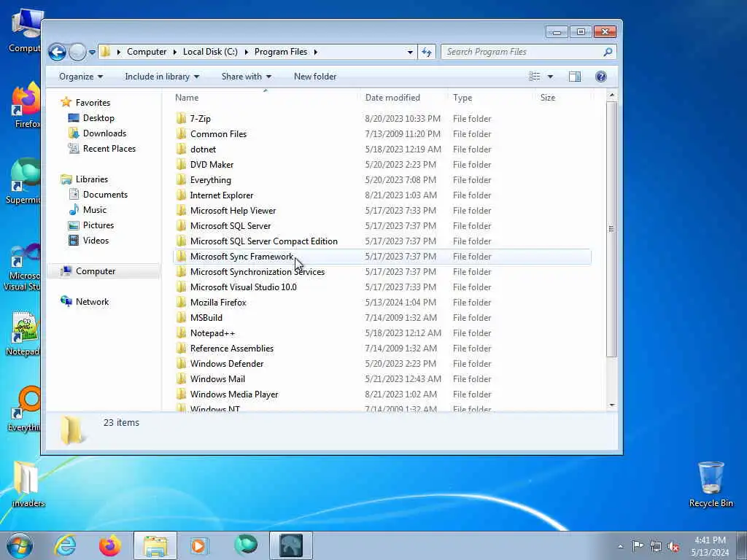Go back with the Explorer Back arrow

(57, 52)
